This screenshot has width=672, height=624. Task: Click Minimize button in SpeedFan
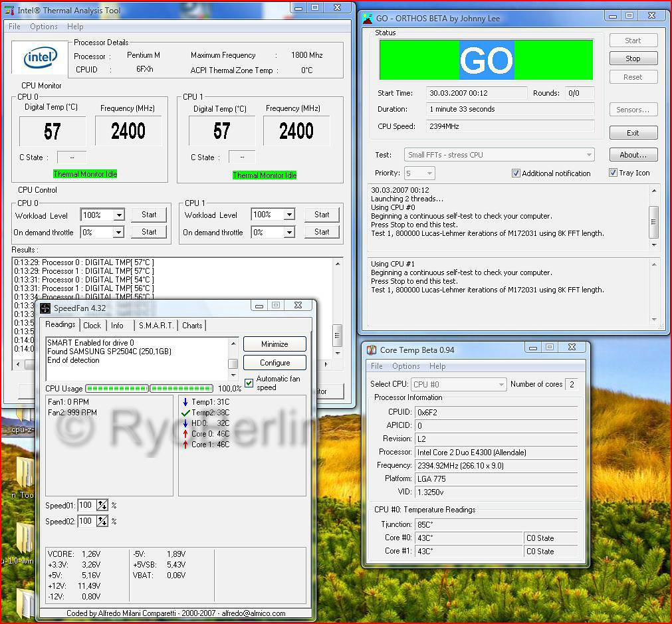pos(275,344)
